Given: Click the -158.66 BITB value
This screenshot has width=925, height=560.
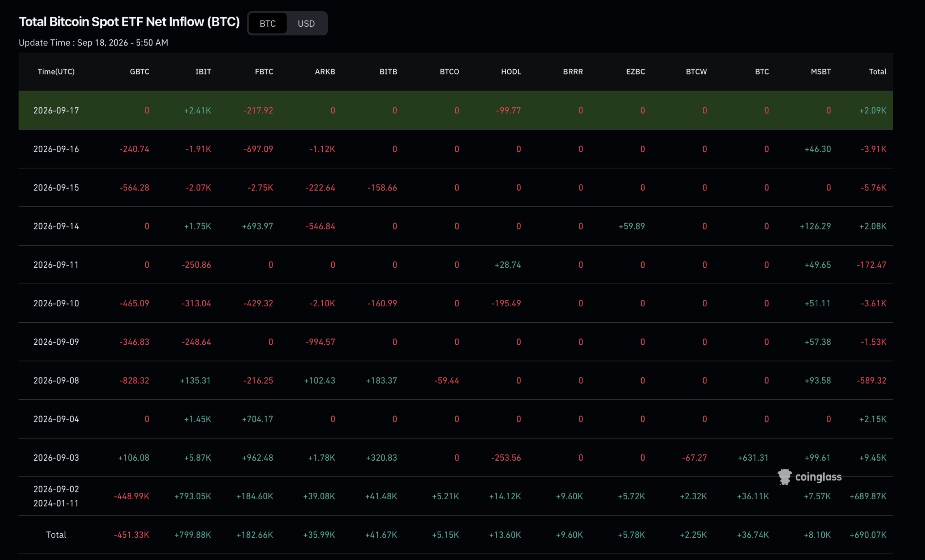Looking at the screenshot, I should [x=382, y=187].
